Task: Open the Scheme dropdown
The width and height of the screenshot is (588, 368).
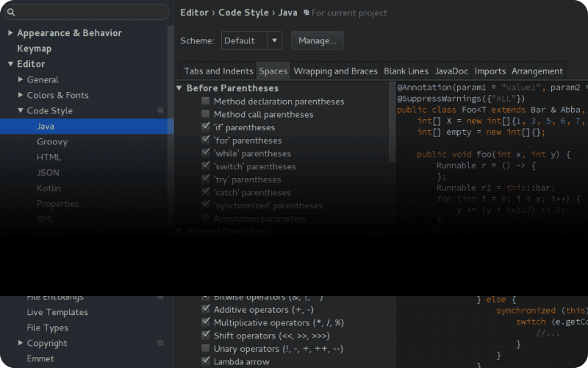Action: [274, 40]
